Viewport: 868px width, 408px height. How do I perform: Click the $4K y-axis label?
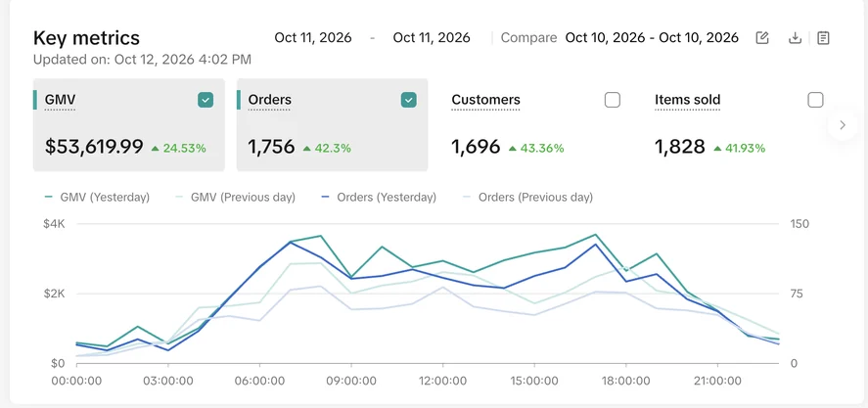pyautogui.click(x=54, y=224)
